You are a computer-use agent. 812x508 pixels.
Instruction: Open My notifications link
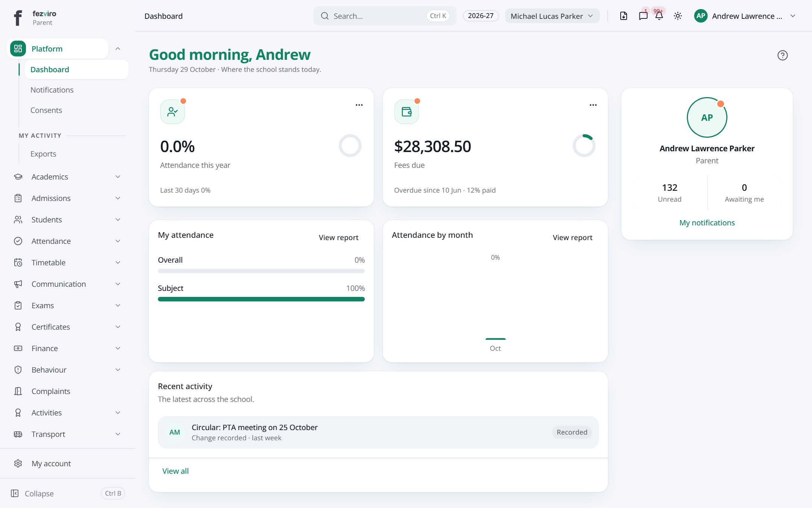pos(707,223)
